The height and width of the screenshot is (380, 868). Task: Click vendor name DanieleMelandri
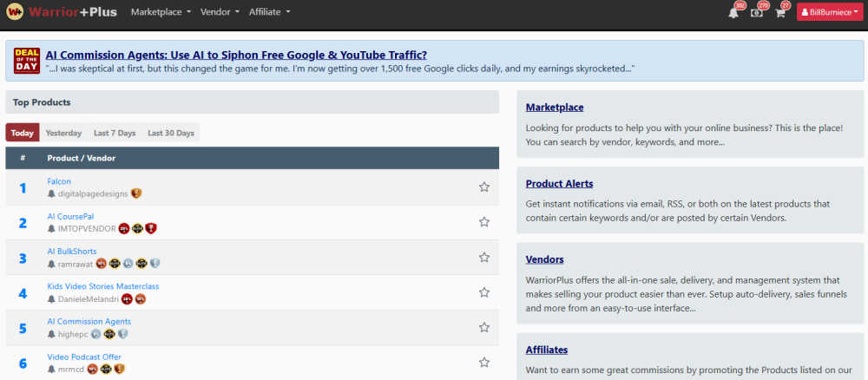tap(89, 299)
